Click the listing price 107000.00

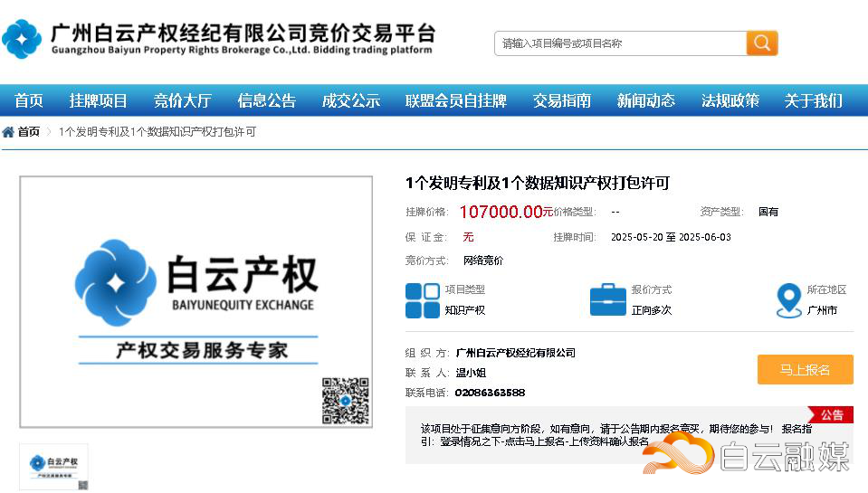pyautogui.click(x=501, y=212)
